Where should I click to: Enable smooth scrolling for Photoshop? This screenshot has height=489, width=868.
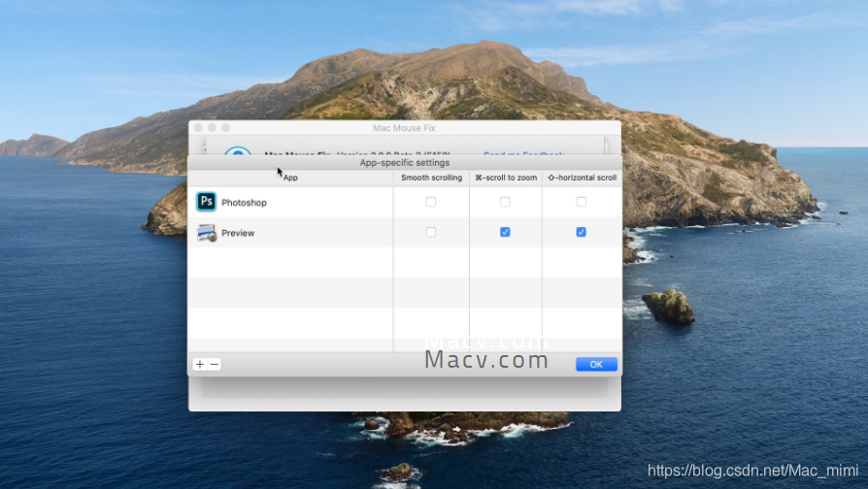pos(431,202)
